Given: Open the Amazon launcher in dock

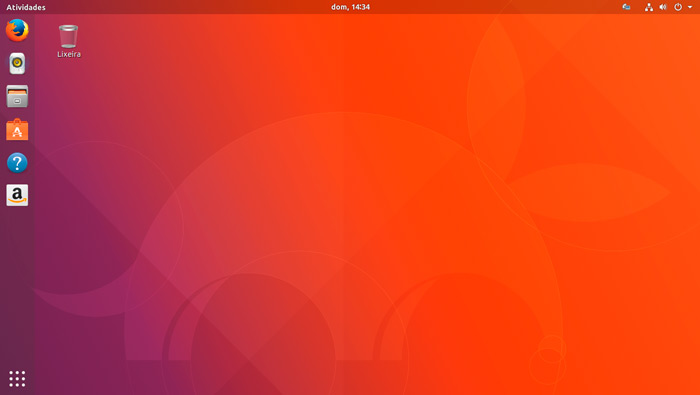Looking at the screenshot, I should 17,195.
